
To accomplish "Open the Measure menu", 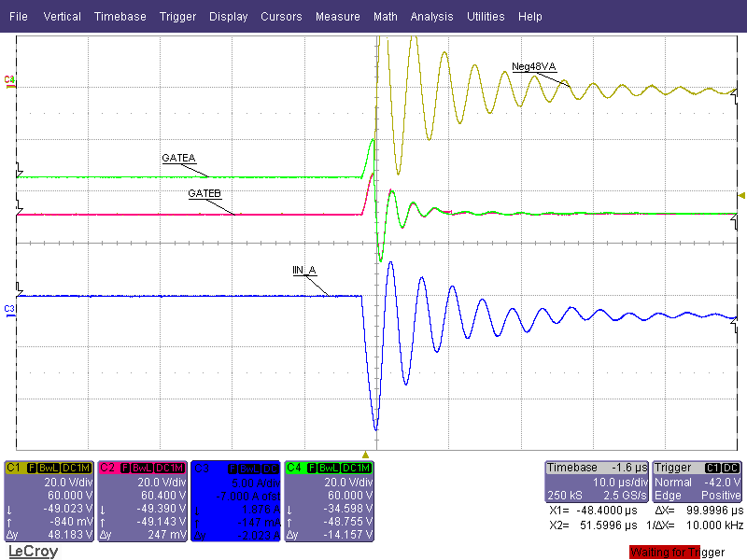I will click(337, 17).
